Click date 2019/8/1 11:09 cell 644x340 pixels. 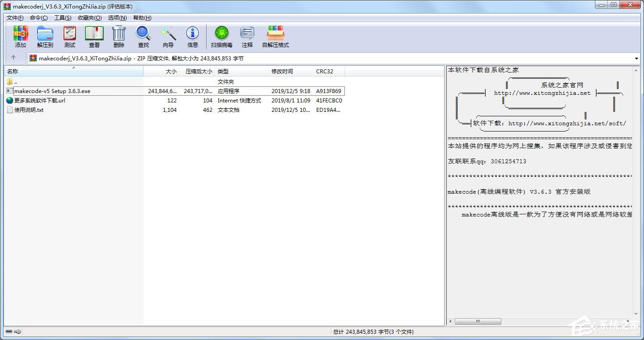(291, 100)
